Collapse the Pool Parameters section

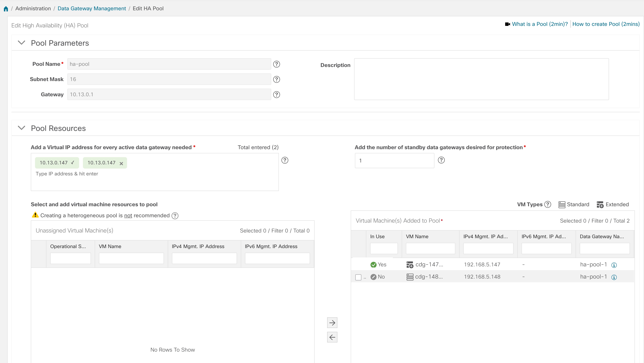(x=21, y=42)
